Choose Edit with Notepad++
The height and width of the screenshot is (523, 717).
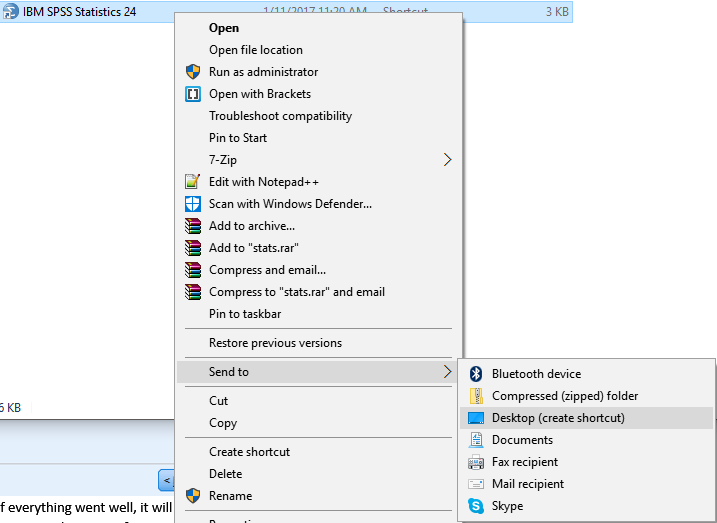tap(318, 181)
